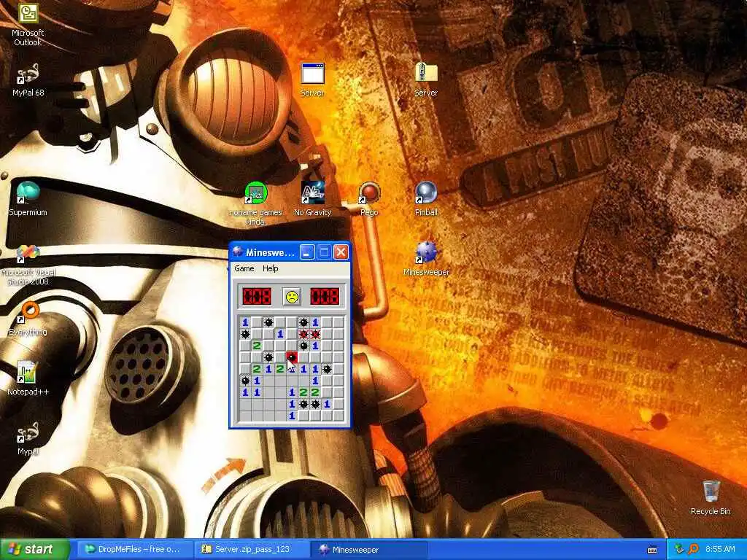Screen dimensions: 747x560
Task: Click the red exploded mine cell
Action: point(292,357)
